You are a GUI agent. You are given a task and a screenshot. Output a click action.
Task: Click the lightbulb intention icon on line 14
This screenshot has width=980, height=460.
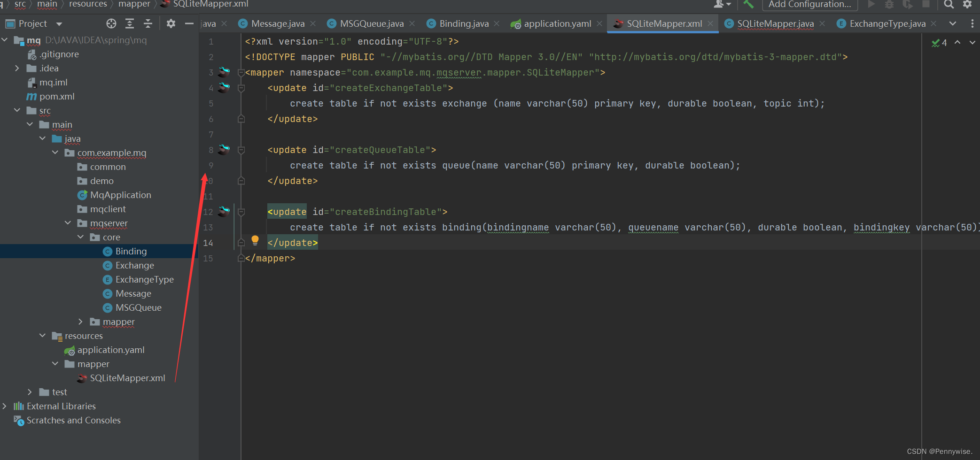pyautogui.click(x=255, y=240)
